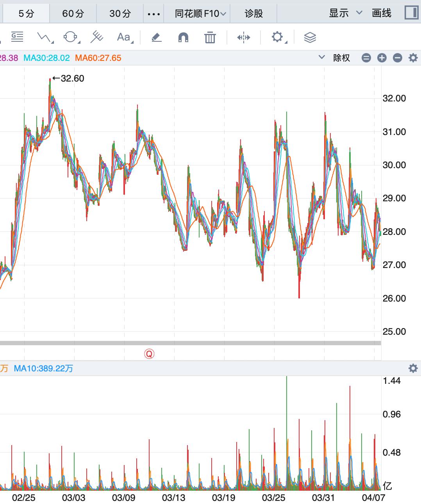
Task: Switch to the 5分 timeframe tab
Action: pyautogui.click(x=26, y=14)
